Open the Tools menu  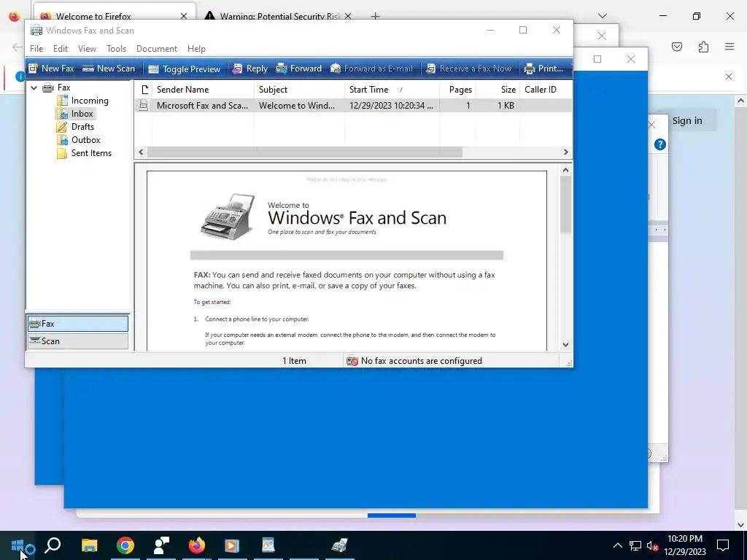pos(116,49)
